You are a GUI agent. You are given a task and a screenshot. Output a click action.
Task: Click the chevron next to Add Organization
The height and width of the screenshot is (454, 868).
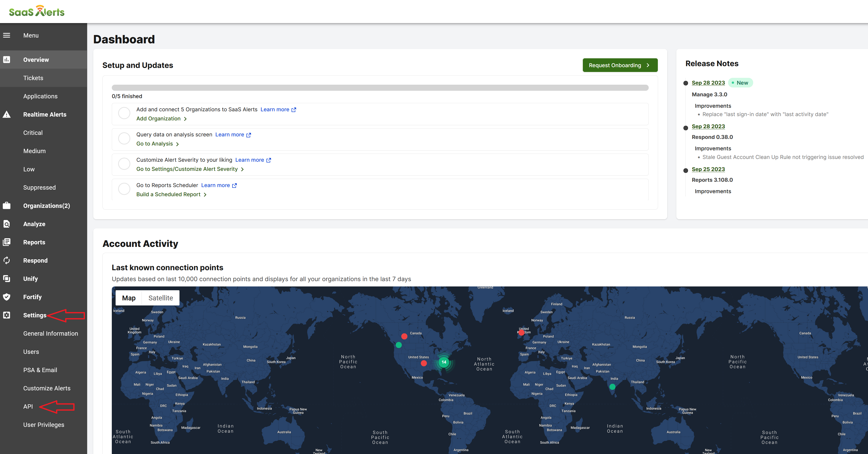185,119
